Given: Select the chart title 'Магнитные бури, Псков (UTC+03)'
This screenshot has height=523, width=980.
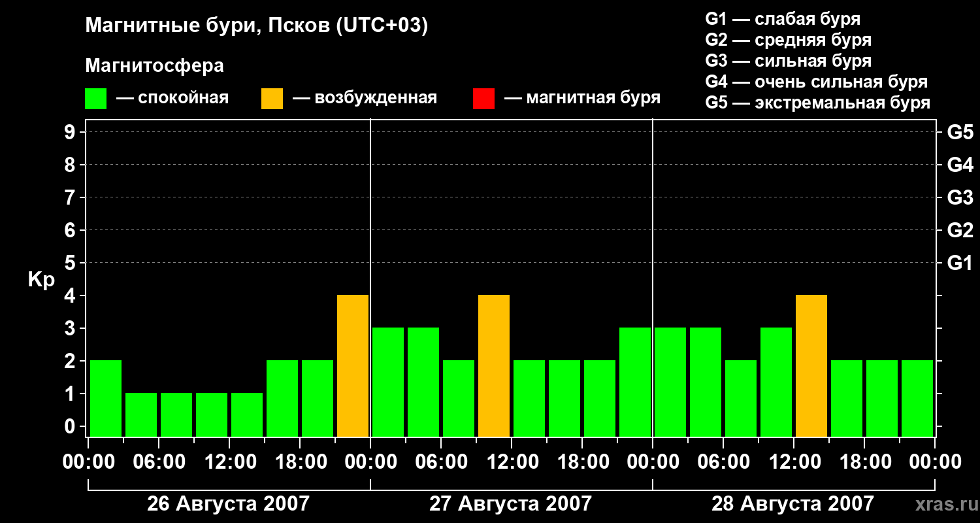Looking at the screenshot, I should 257,26.
